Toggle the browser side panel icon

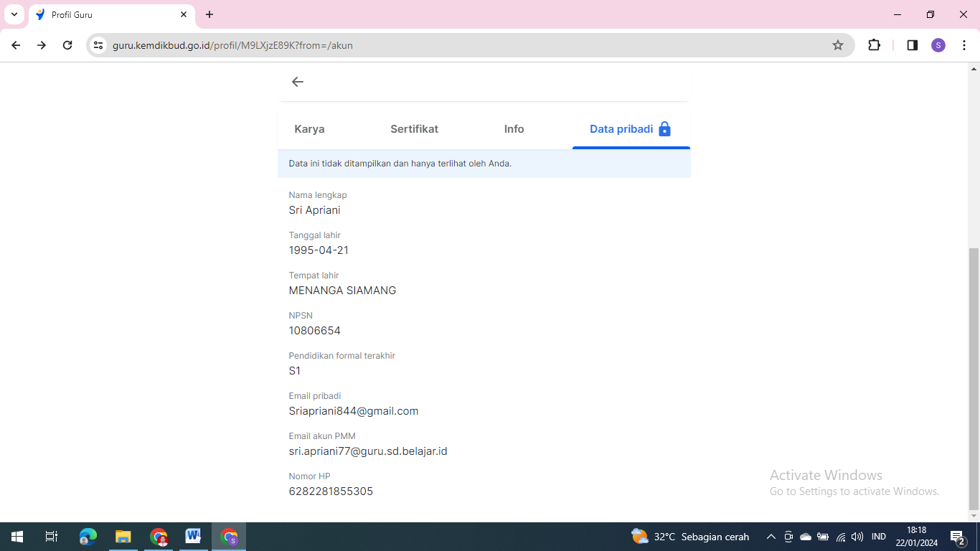(912, 45)
